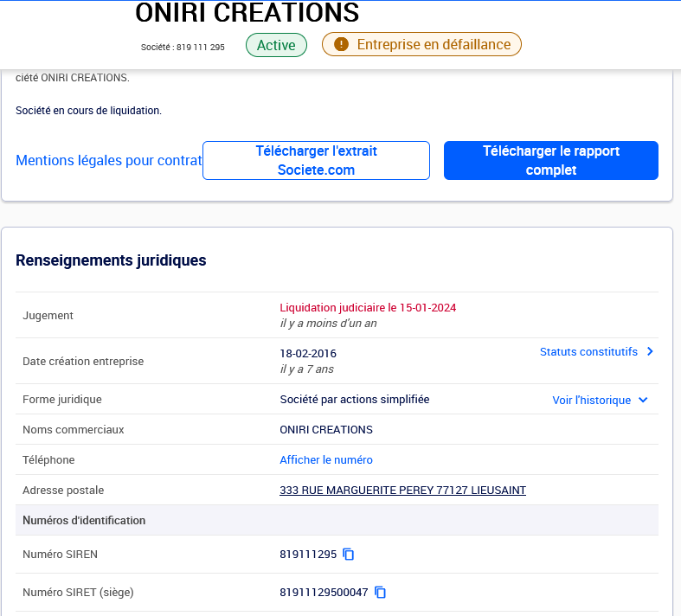Open Voir l'historique link
This screenshot has width=681, height=616.
pyautogui.click(x=592, y=400)
